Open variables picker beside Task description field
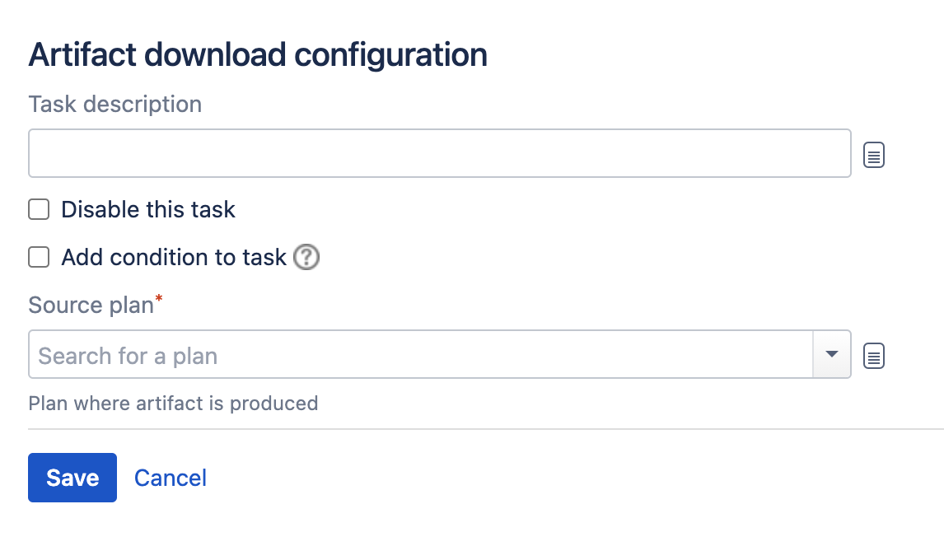This screenshot has height=560, width=944. point(873,155)
